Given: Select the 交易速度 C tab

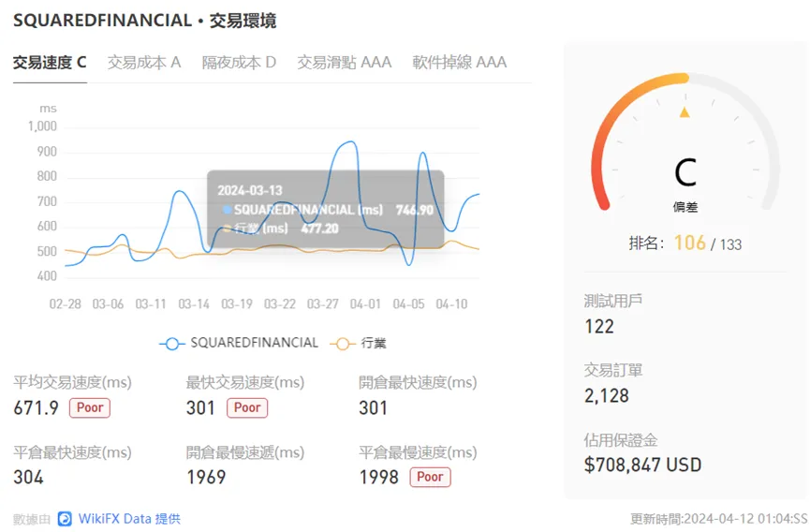Looking at the screenshot, I should coord(50,63).
